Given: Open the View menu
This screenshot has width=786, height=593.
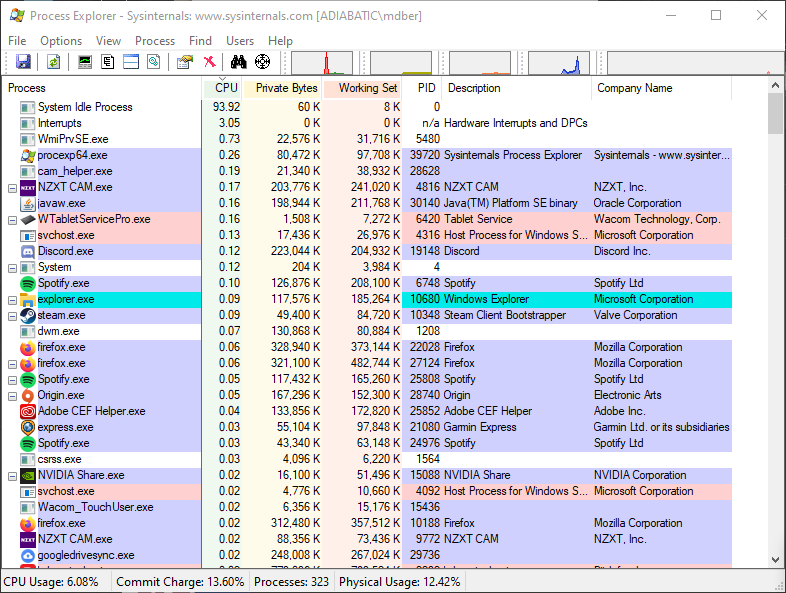Looking at the screenshot, I should (x=108, y=41).
